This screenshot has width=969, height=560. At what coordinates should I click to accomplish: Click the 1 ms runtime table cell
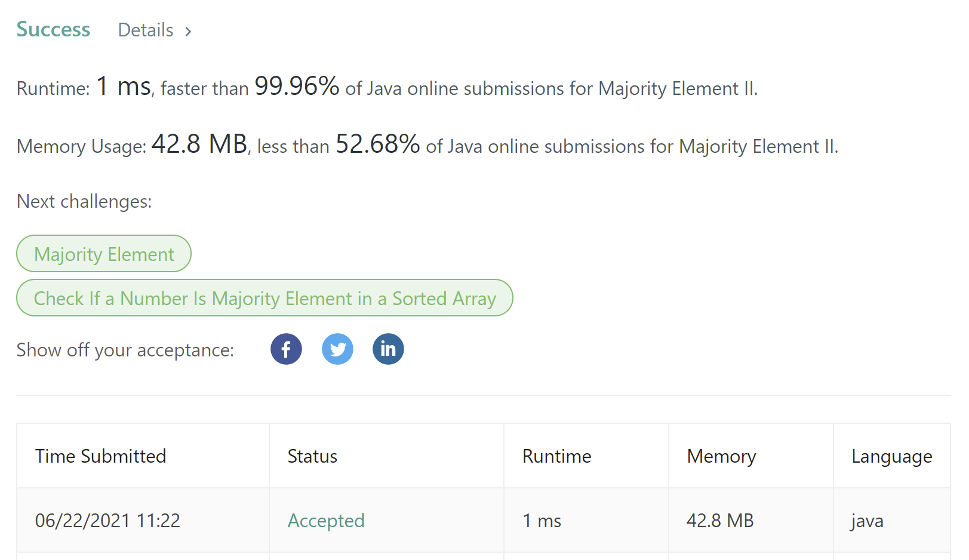(x=542, y=521)
